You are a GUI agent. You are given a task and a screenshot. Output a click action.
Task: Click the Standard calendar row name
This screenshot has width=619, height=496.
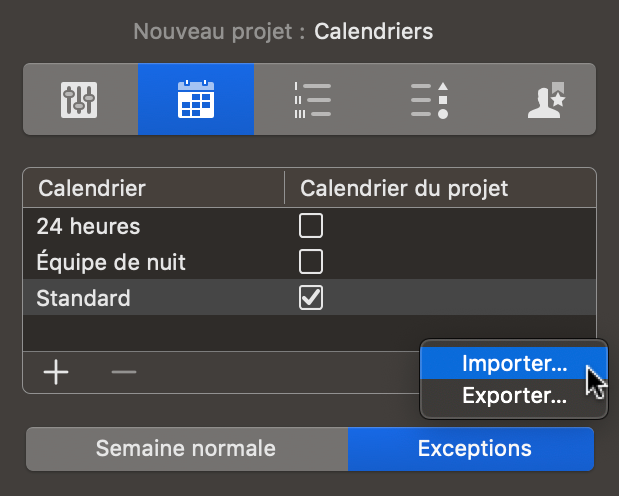tap(83, 298)
